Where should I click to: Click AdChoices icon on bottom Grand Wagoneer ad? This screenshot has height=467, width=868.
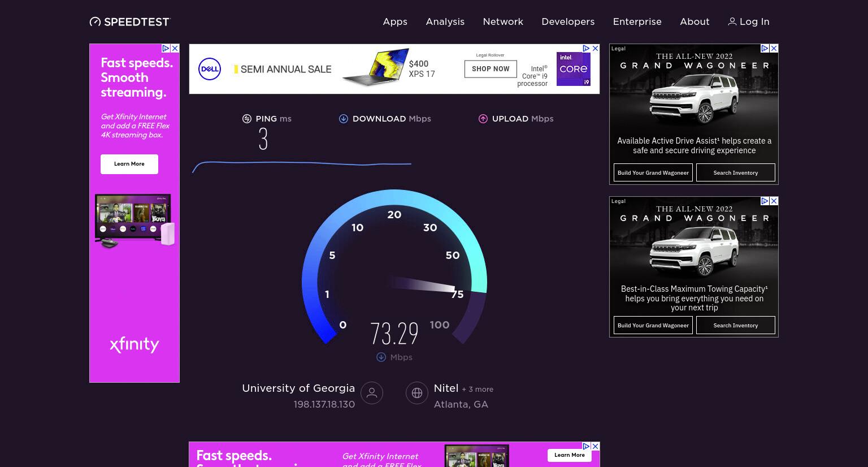pyautogui.click(x=765, y=201)
